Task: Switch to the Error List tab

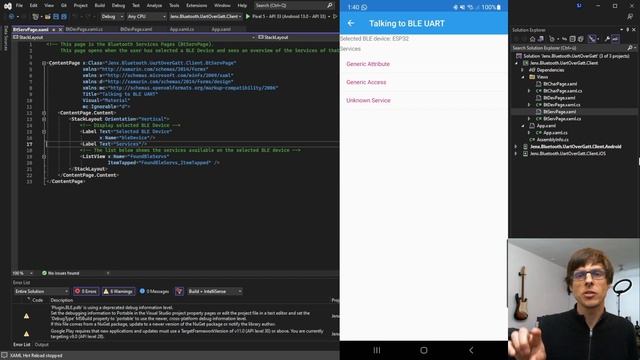Action: (22, 345)
